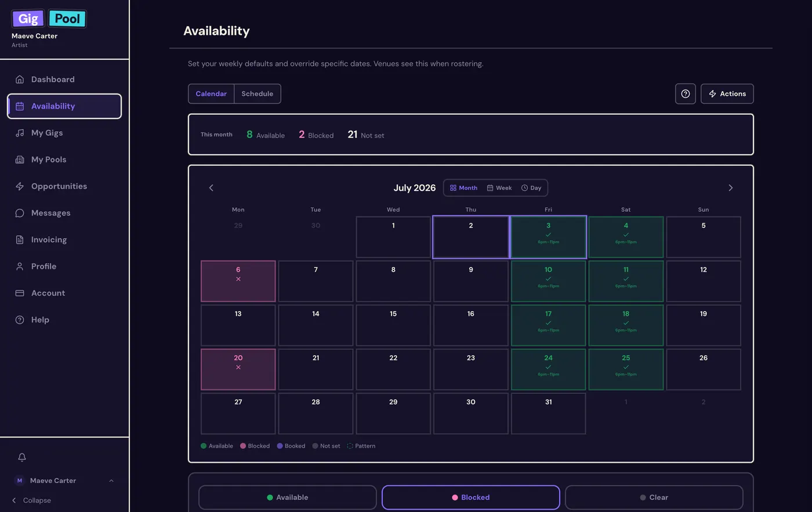Image resolution: width=812 pixels, height=512 pixels.
Task: Select July 7 on the calendar
Action: point(316,281)
